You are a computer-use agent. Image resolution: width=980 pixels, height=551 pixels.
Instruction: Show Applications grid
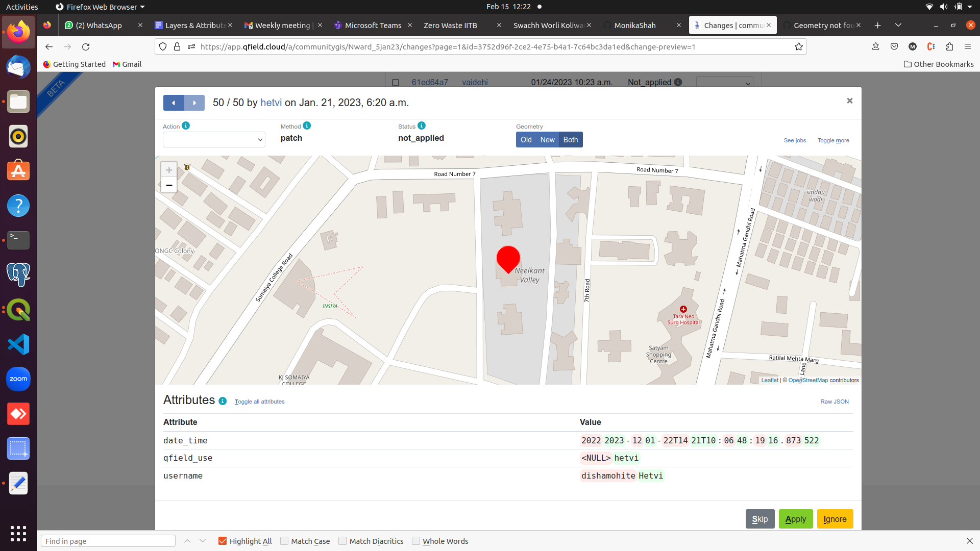tap(18, 533)
